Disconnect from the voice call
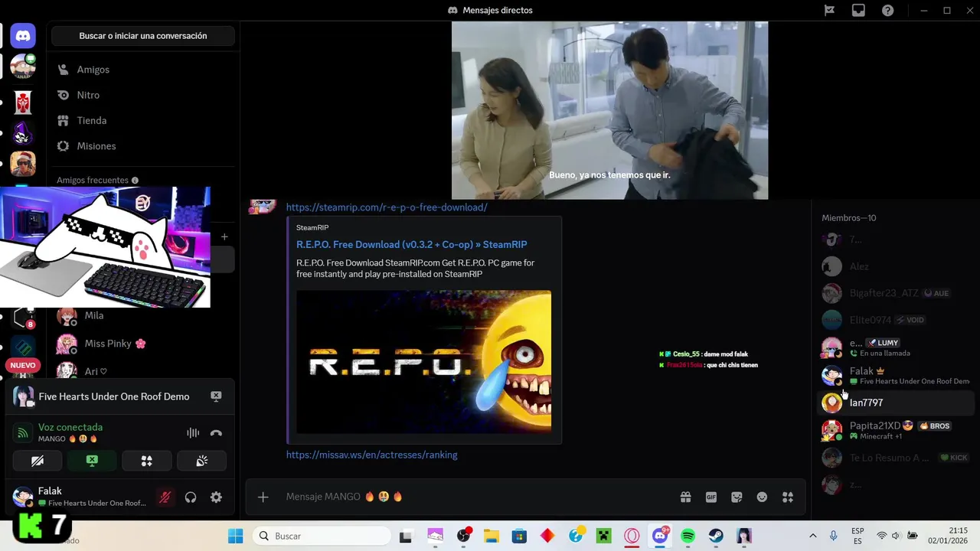 216,433
